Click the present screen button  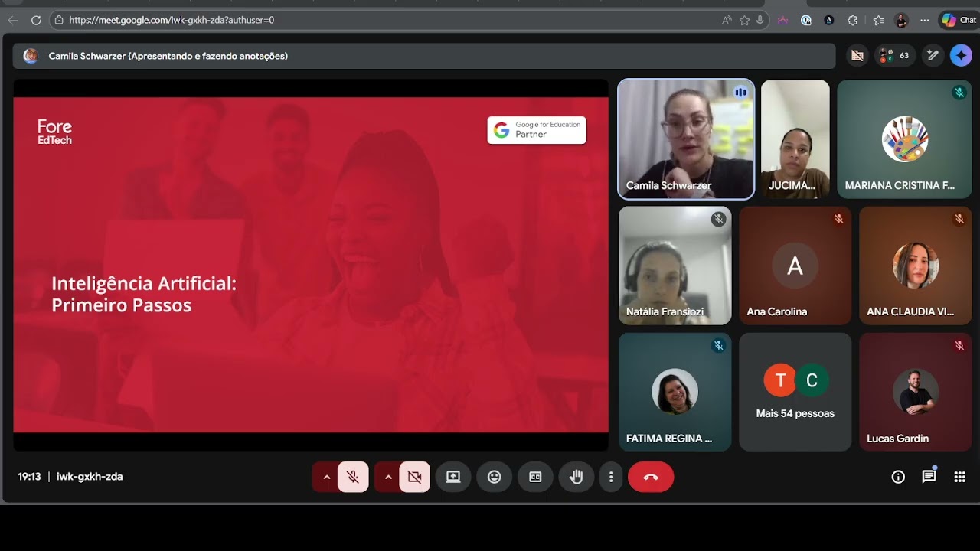[453, 477]
